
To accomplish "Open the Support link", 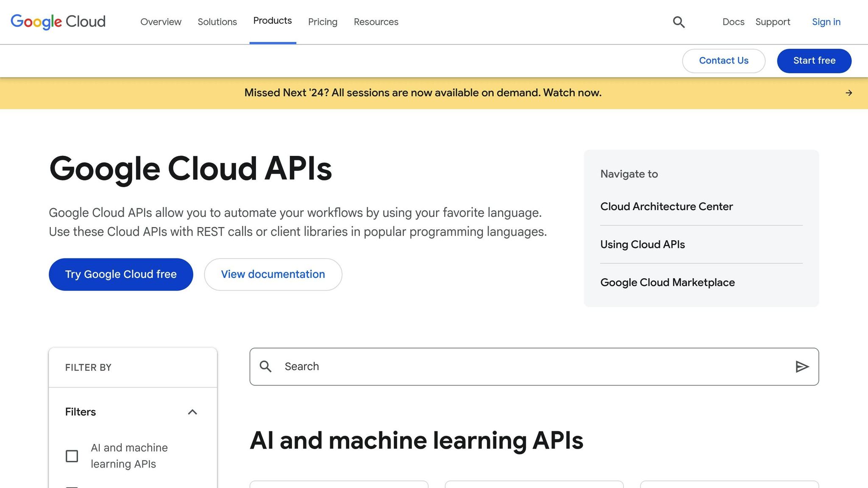I will 773,22.
